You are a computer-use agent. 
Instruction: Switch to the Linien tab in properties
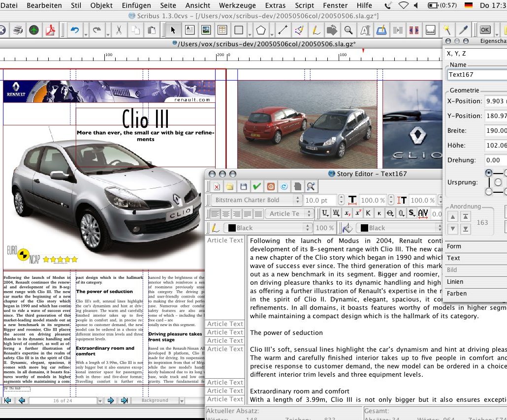[x=475, y=282]
